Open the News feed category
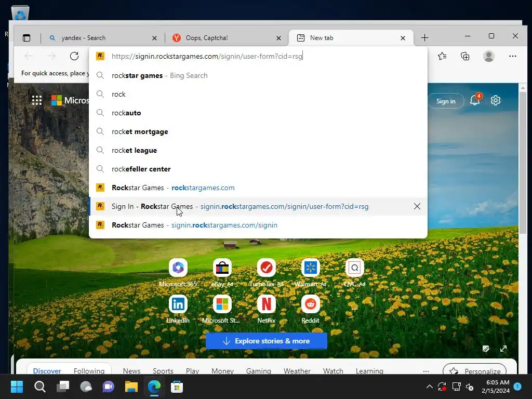Image resolution: width=532 pixels, height=399 pixels. point(131,371)
